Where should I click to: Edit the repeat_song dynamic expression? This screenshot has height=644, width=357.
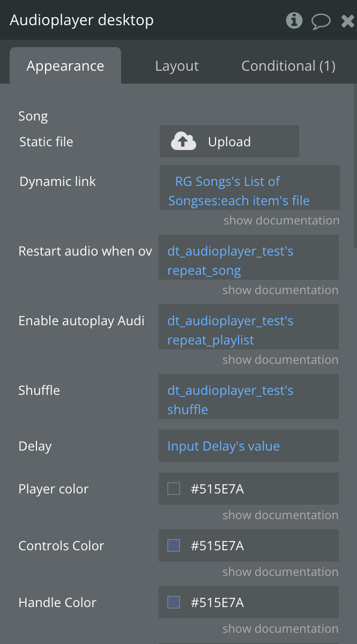(x=249, y=257)
